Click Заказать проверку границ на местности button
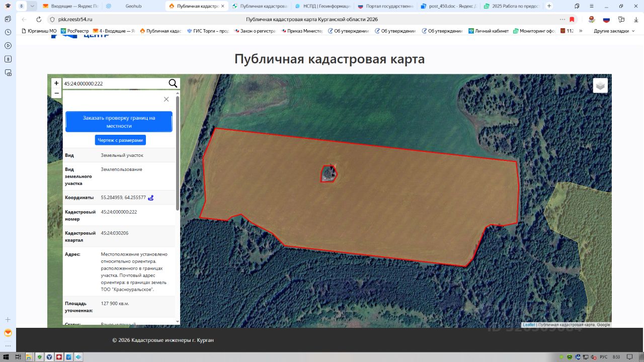The height and width of the screenshot is (362, 644). coord(119,122)
